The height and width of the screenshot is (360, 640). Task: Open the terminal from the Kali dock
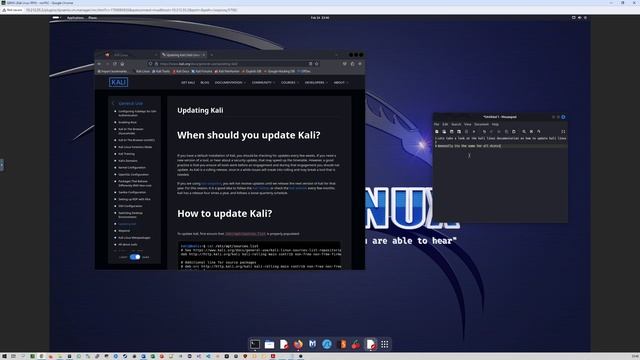255,344
